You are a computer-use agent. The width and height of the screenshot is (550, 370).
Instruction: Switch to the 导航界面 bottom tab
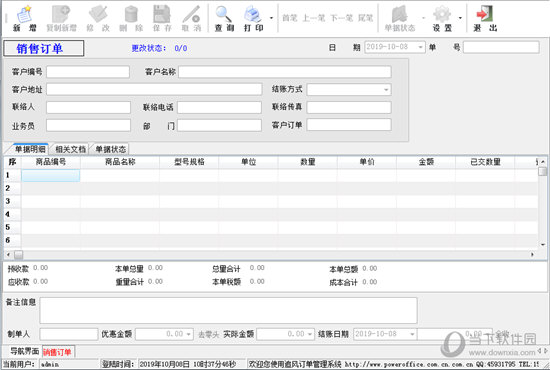[24, 351]
